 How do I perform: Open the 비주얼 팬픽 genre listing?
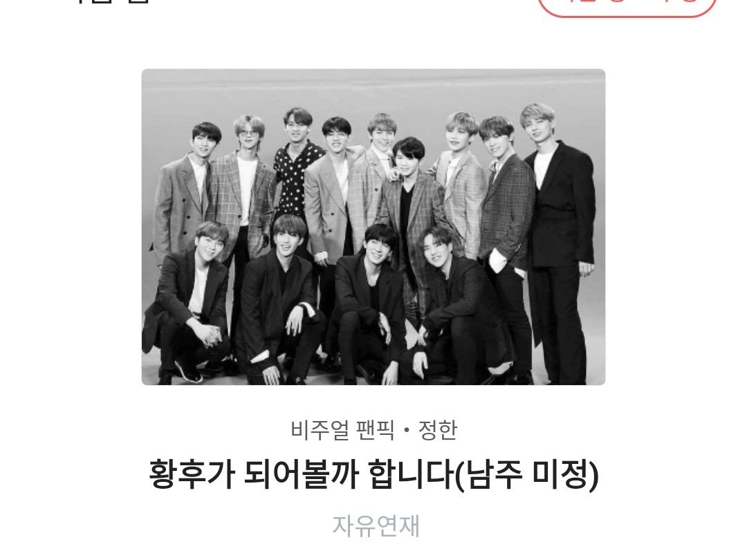pos(342,430)
